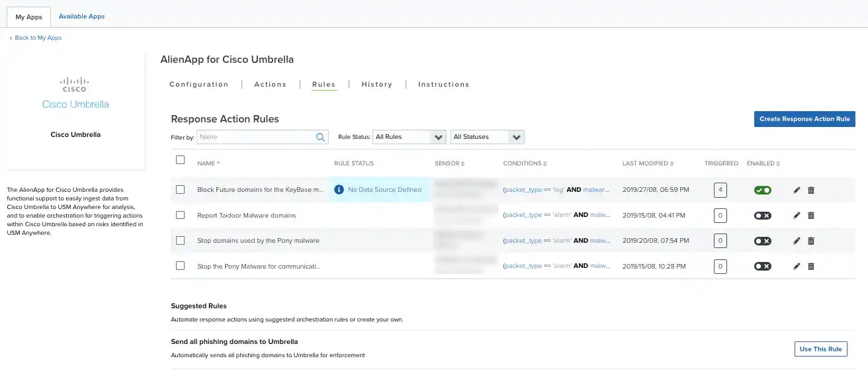Click date 2019/20/08, 07:54 PM
The width and height of the screenshot is (868, 385).
656,241
